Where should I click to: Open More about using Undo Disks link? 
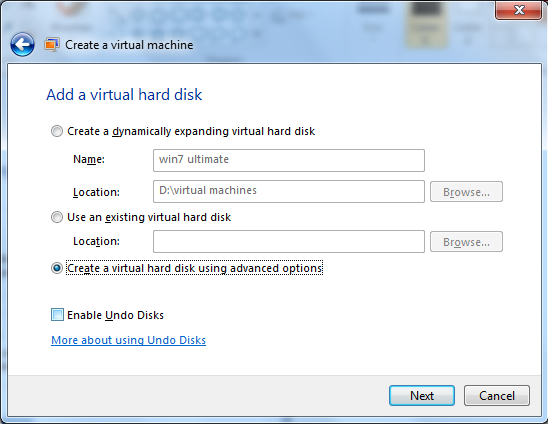click(128, 340)
